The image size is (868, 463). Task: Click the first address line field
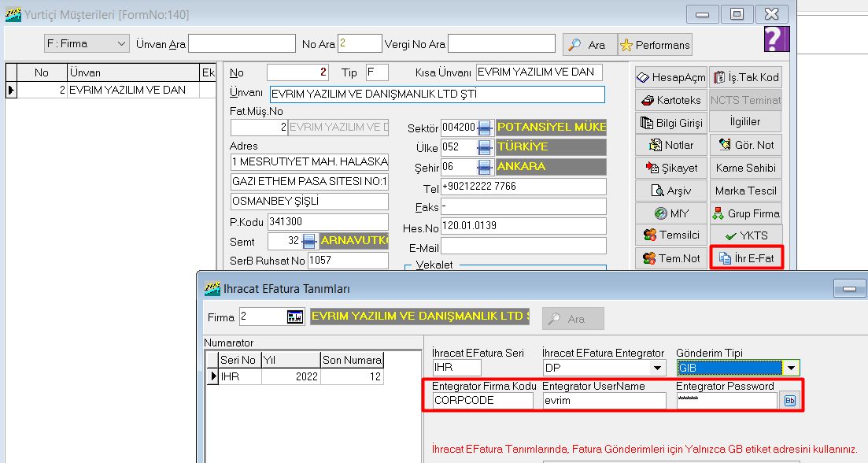coord(309,161)
